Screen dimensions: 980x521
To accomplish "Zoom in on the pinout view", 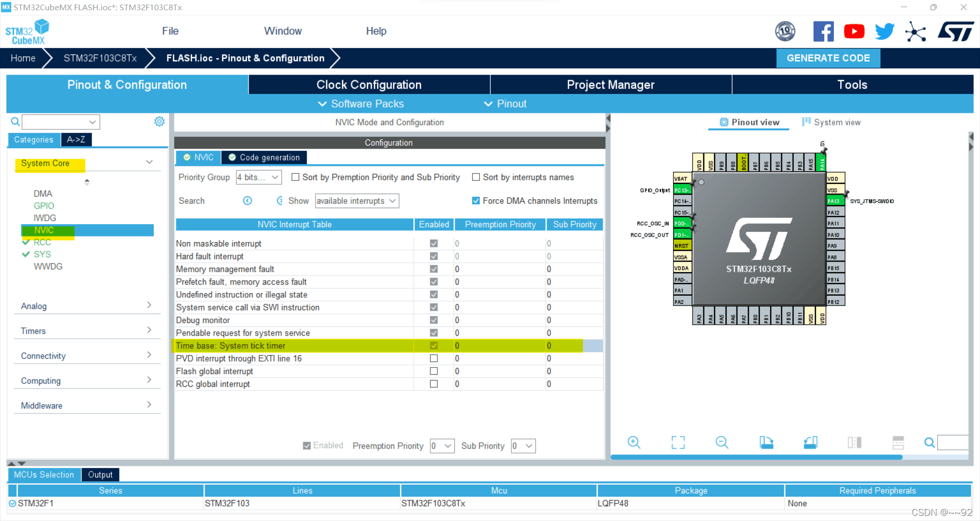I will coord(634,442).
